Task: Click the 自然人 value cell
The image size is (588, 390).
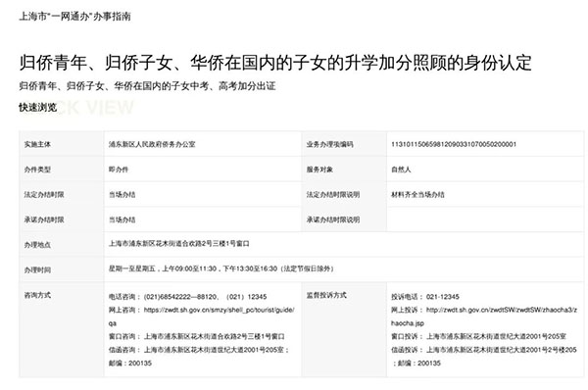Action: (x=485, y=170)
